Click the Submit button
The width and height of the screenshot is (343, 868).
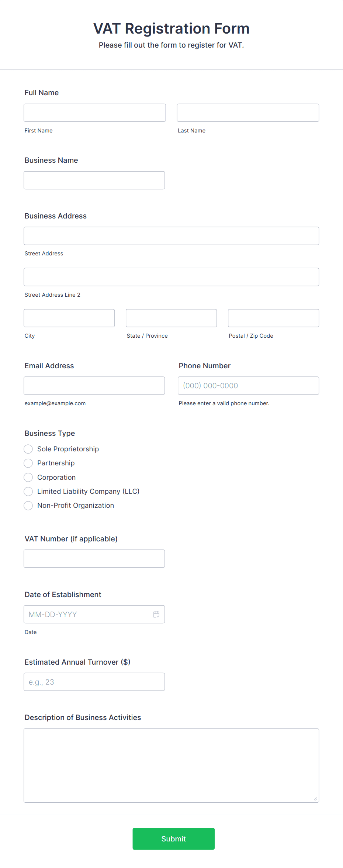pos(173,838)
